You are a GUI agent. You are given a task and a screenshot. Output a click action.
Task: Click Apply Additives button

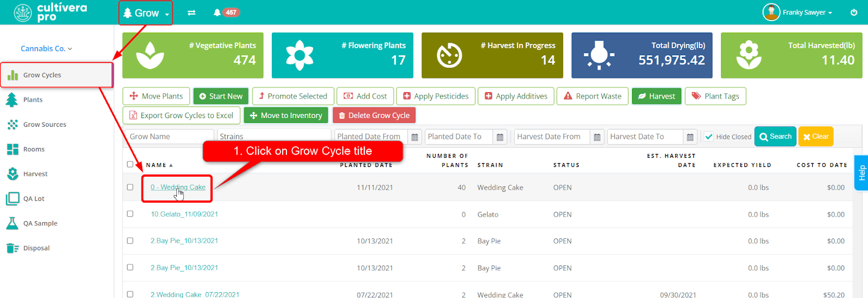pos(516,96)
